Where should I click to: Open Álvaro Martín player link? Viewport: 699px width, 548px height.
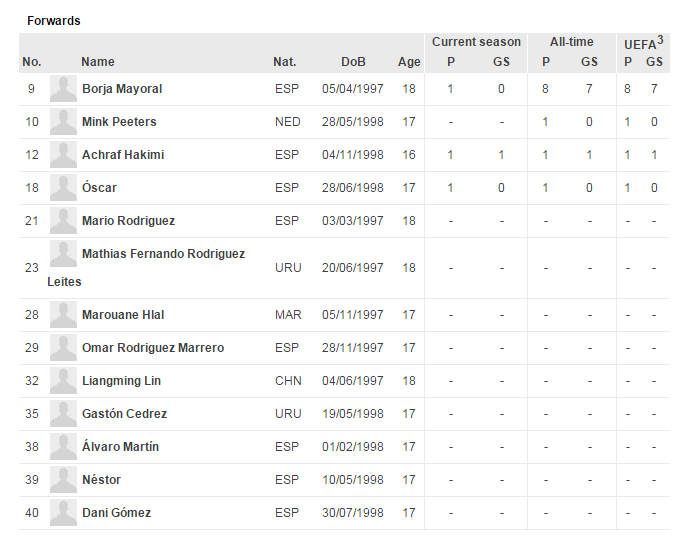click(x=120, y=447)
